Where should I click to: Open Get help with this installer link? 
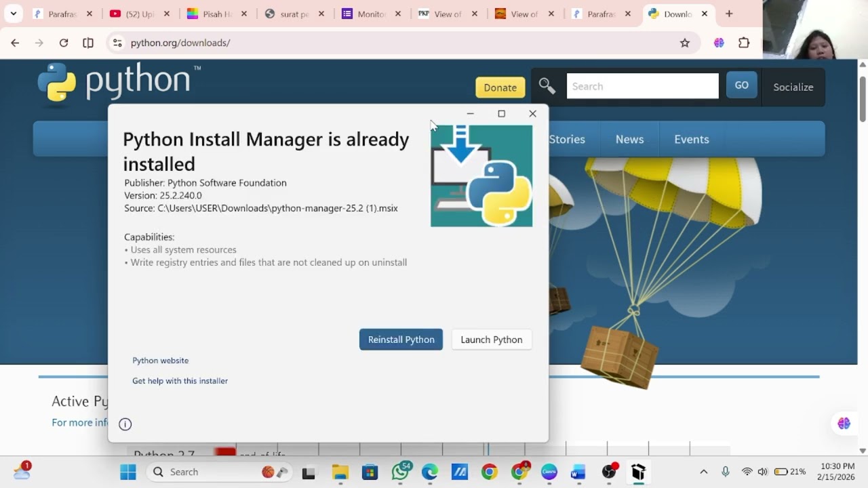(x=180, y=381)
